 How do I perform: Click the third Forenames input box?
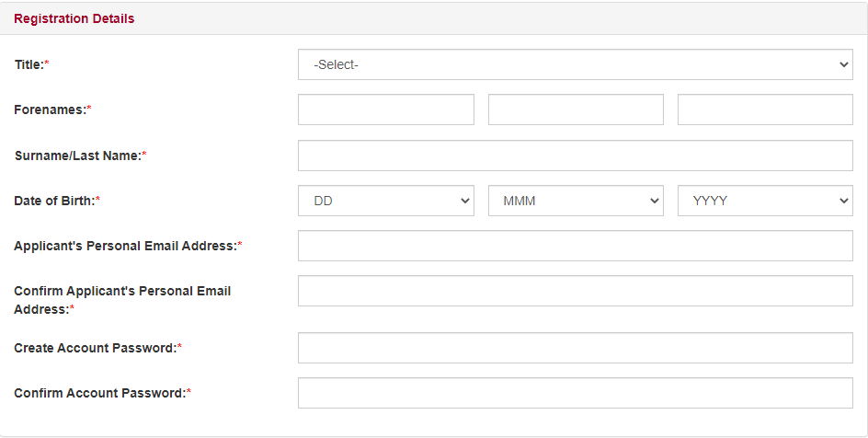pyautogui.click(x=765, y=109)
